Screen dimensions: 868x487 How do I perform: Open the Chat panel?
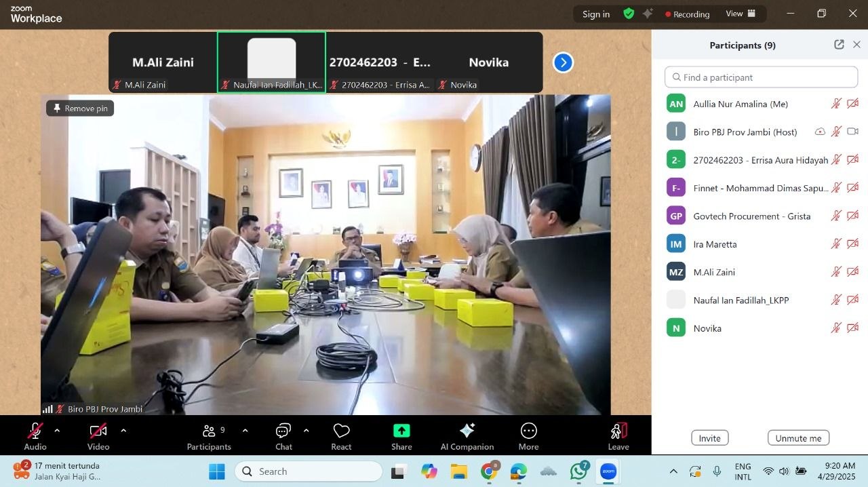[x=283, y=436]
